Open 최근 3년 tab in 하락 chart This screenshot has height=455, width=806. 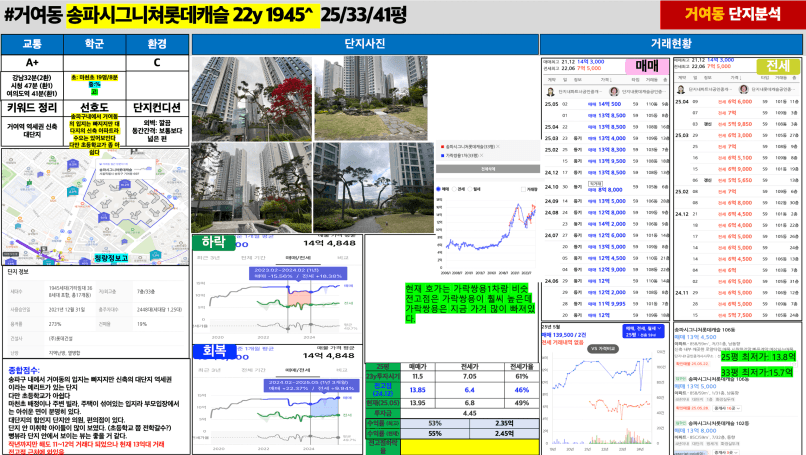pyautogui.click(x=209, y=258)
